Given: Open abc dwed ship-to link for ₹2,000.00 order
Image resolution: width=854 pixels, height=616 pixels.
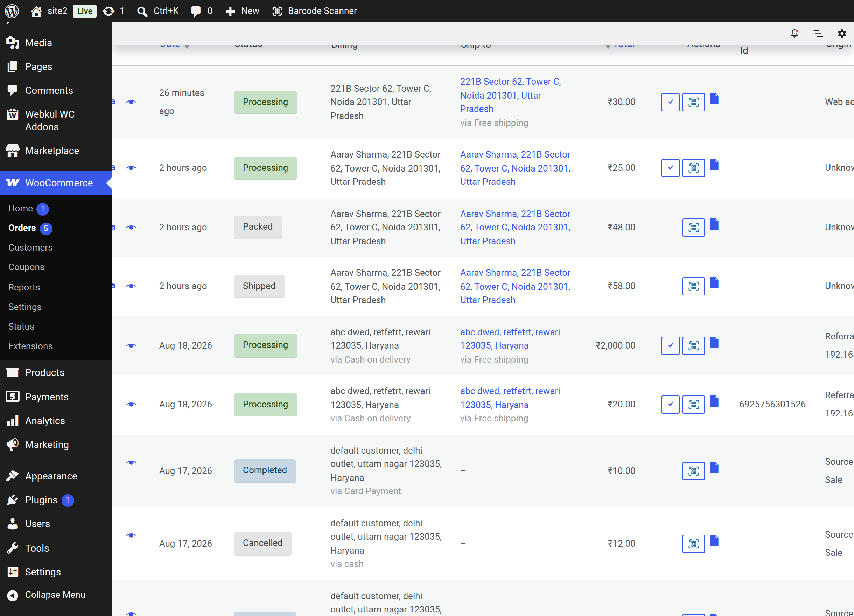Looking at the screenshot, I should tap(510, 339).
